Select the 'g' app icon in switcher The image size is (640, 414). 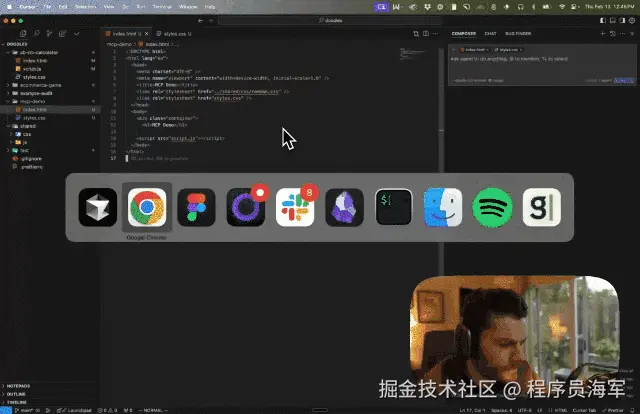(542, 207)
